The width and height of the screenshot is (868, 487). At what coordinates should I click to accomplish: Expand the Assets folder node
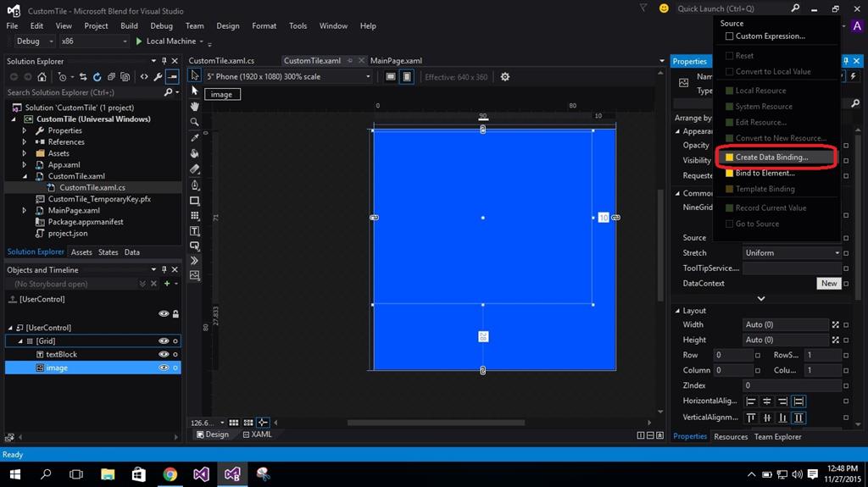(25, 153)
